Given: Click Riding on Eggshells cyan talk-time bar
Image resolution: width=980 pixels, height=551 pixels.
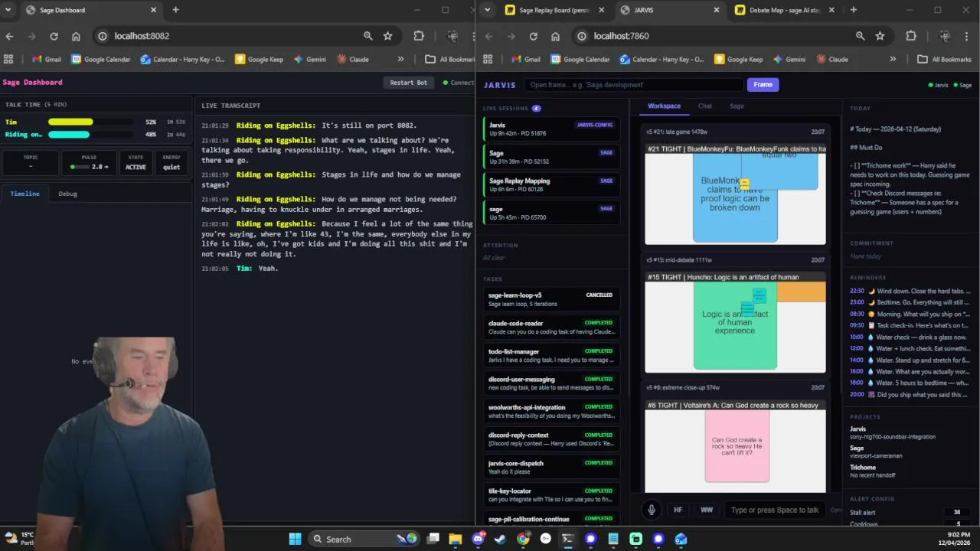Looking at the screenshot, I should pyautogui.click(x=69, y=135).
